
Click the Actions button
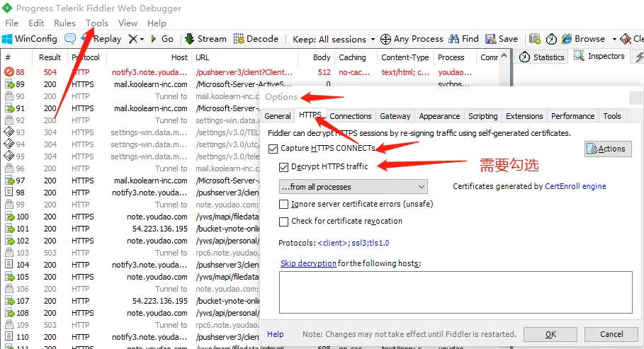tap(608, 149)
